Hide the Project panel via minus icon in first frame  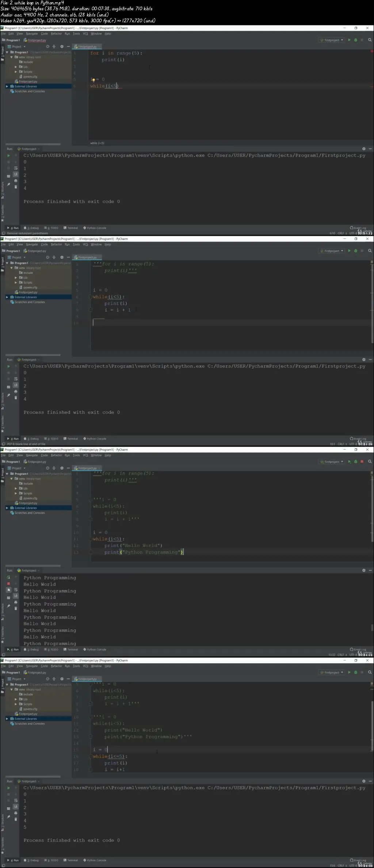68,47
